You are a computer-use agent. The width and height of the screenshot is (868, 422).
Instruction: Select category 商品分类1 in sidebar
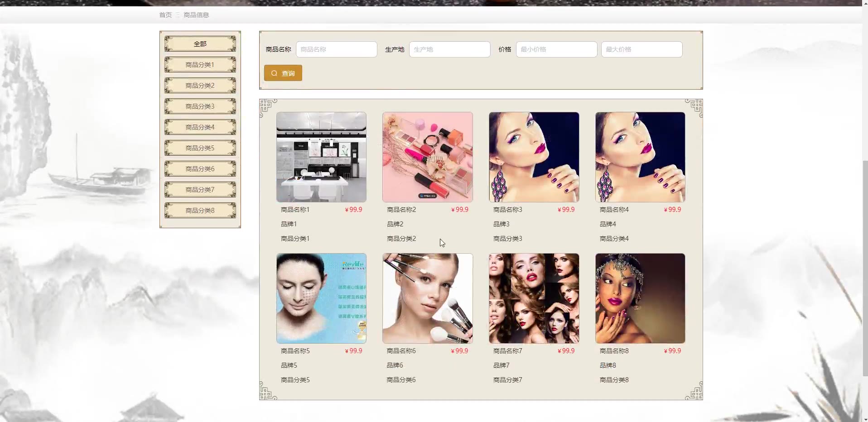pyautogui.click(x=200, y=65)
